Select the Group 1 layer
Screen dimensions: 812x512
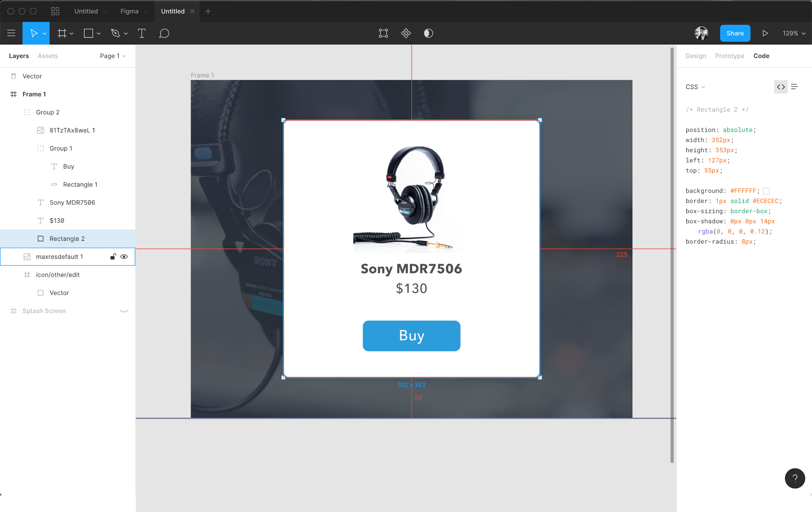click(68, 148)
